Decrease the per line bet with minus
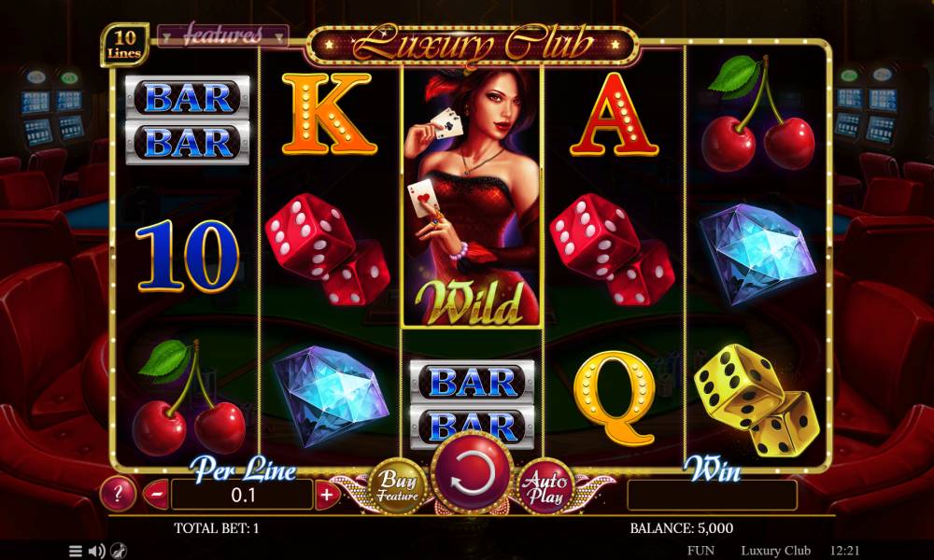The image size is (934, 560). point(157,494)
